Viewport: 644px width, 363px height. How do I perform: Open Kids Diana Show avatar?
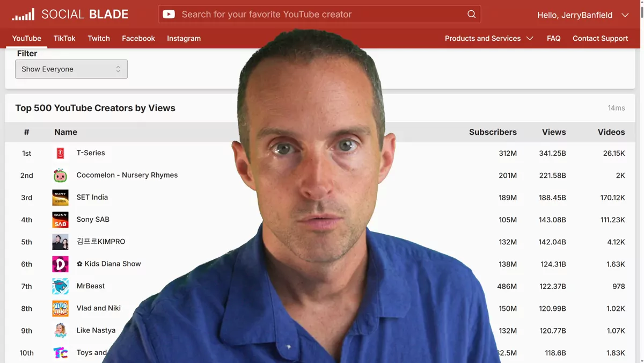[60, 264]
